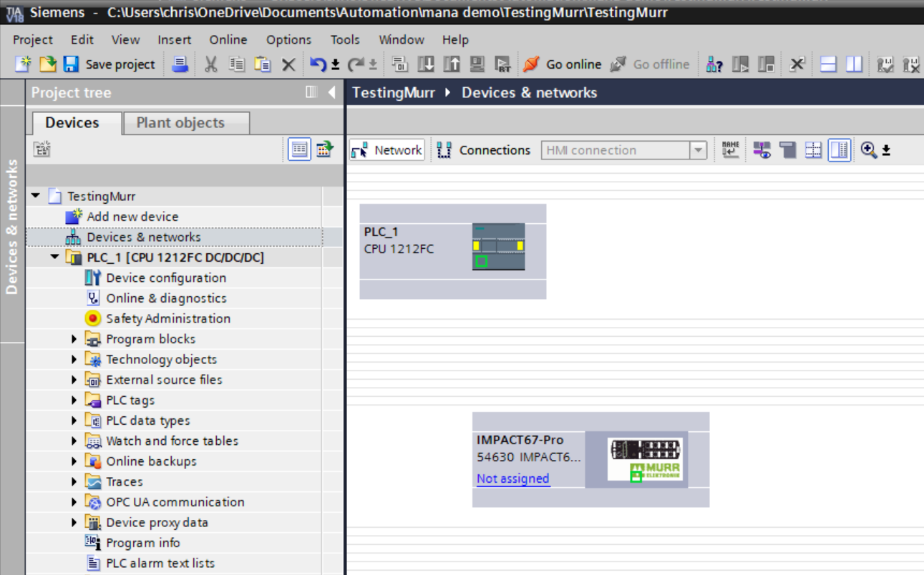
Task: Expand PLC tags
Action: coord(74,400)
